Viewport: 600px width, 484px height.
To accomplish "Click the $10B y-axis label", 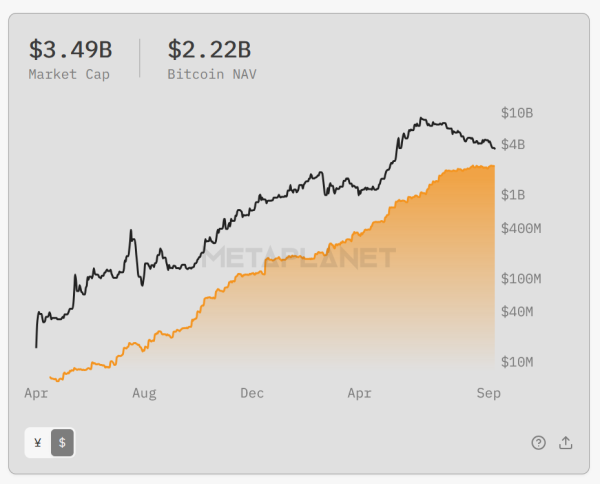I will click(517, 113).
